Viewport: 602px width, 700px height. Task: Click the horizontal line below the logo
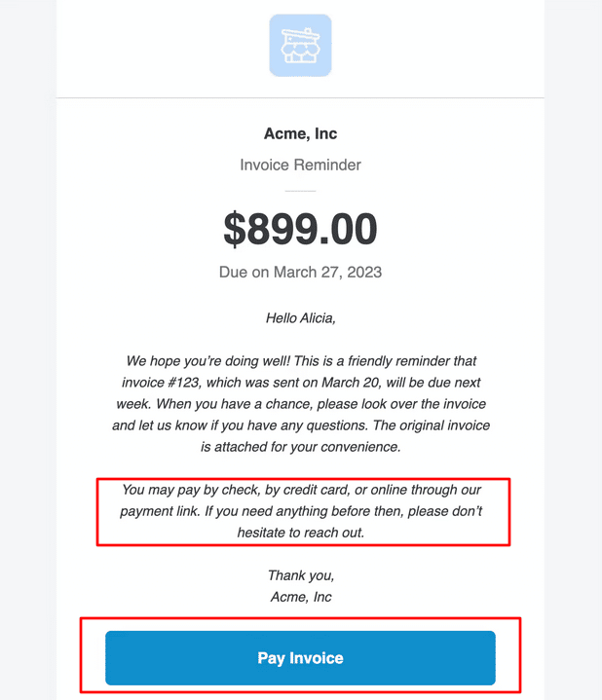300,98
